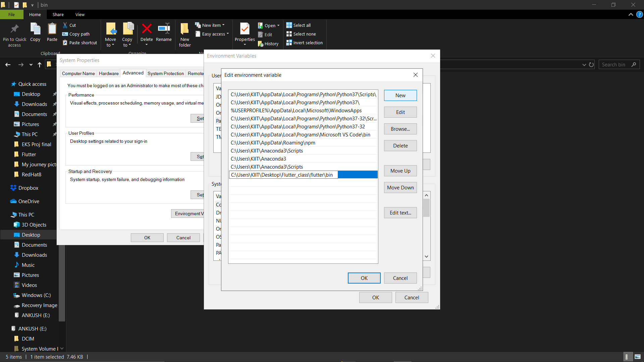Click the Flutter bin path input field
This screenshot has width=644, height=362.
point(283,175)
